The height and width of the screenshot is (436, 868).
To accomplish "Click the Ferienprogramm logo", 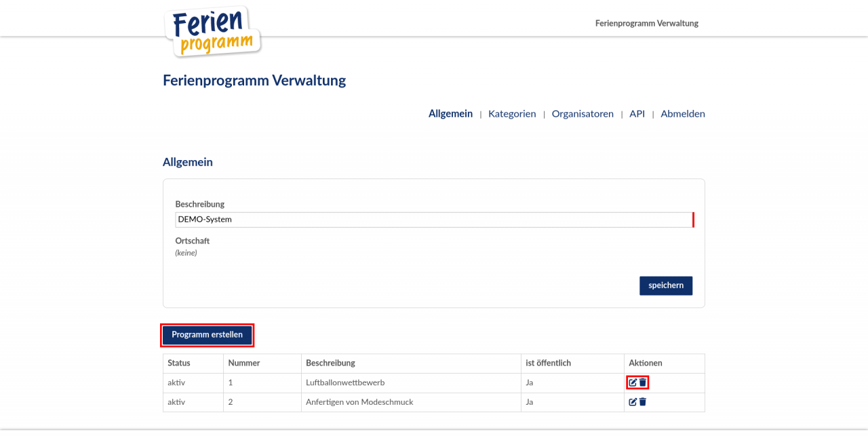I will click(x=214, y=31).
